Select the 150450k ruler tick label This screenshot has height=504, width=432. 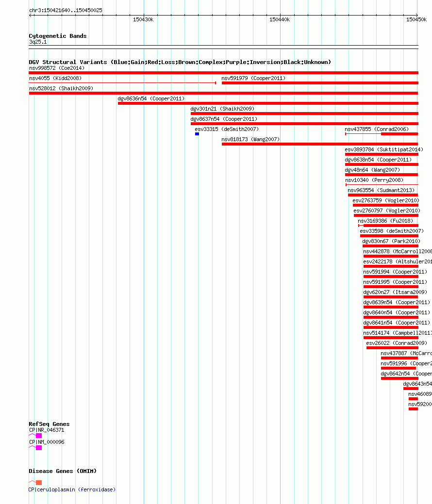tap(416, 19)
